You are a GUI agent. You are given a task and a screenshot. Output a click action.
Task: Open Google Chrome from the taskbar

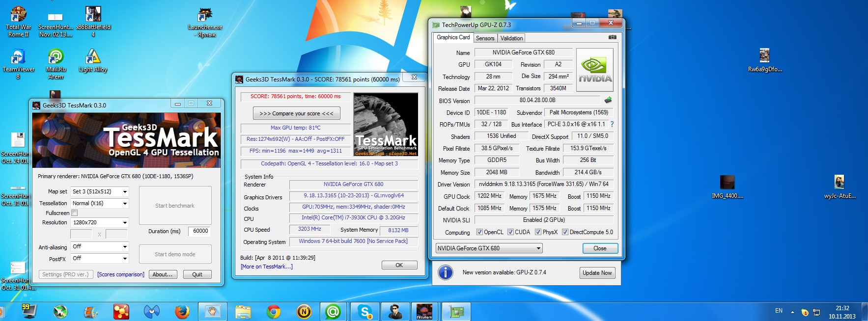tap(274, 312)
